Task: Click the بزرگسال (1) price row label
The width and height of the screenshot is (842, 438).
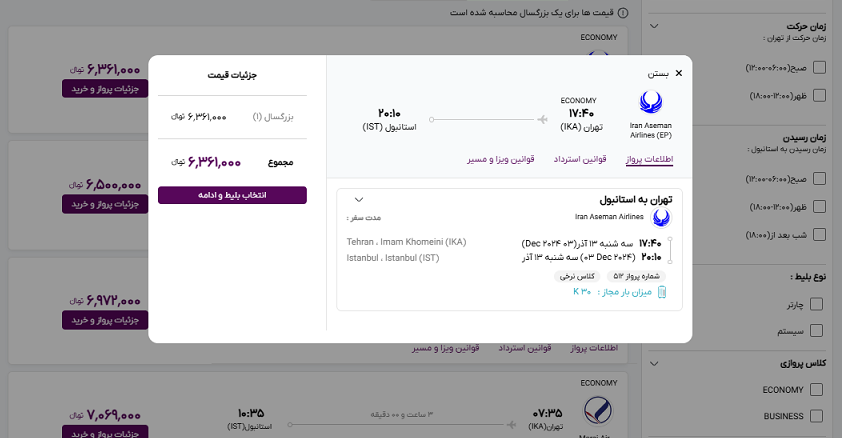Action: [x=273, y=116]
